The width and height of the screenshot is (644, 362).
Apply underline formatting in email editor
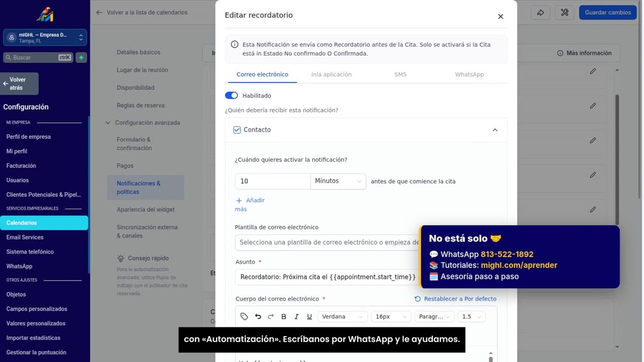tap(309, 316)
